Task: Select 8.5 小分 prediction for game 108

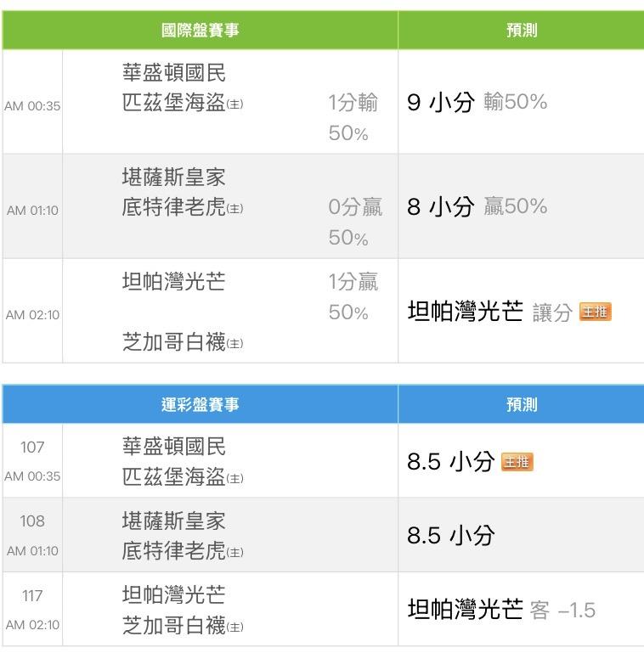Action: pyautogui.click(x=450, y=535)
